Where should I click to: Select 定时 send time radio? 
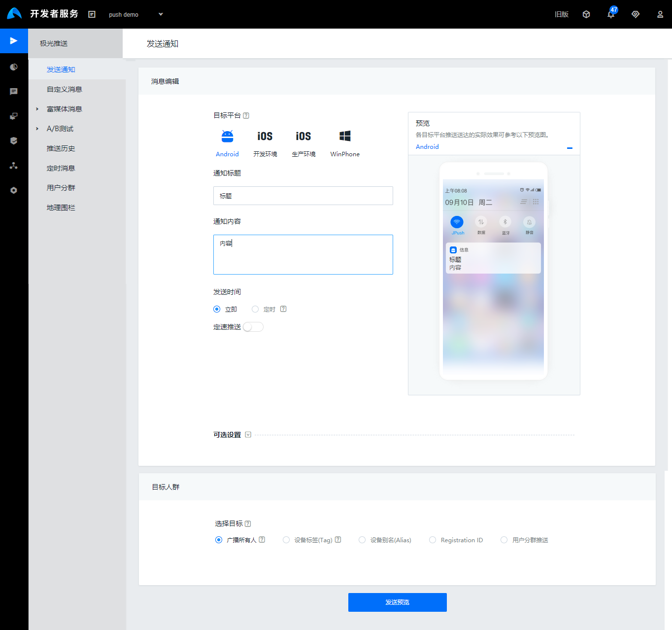pyautogui.click(x=255, y=309)
